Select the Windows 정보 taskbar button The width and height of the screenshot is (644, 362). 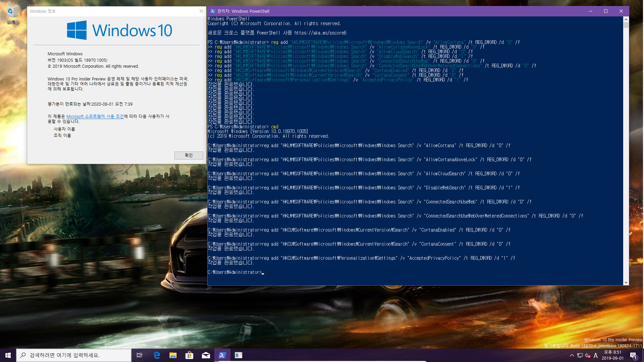point(238,355)
